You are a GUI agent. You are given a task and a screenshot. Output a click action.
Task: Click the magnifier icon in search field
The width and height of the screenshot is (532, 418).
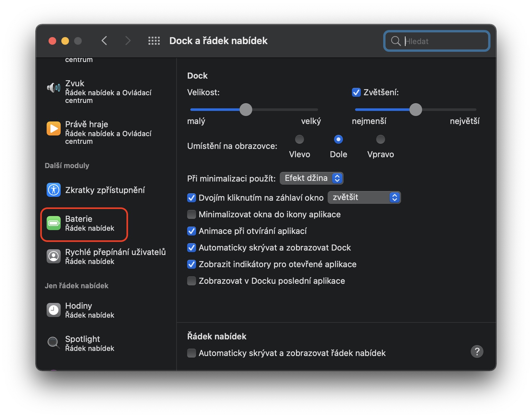396,41
